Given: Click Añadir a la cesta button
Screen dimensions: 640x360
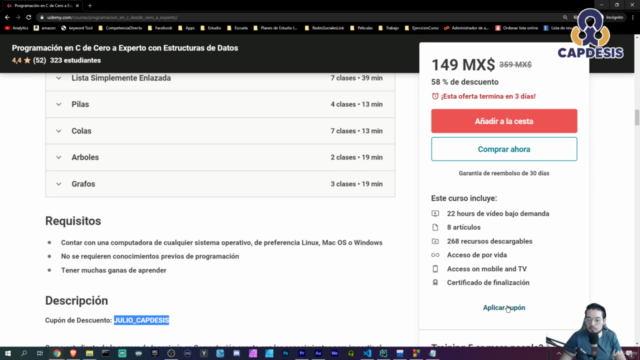Looking at the screenshot, I should 504,121.
